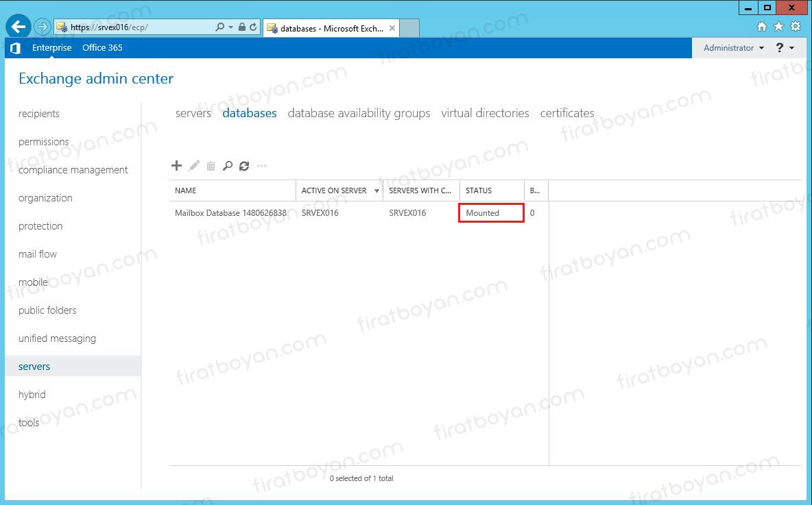Select the Enterprise link

coord(52,47)
